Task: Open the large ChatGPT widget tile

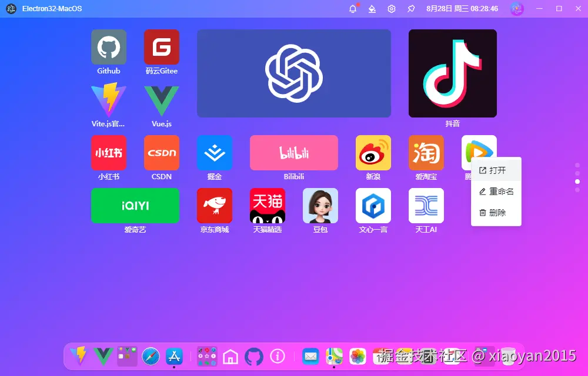Action: click(x=293, y=73)
